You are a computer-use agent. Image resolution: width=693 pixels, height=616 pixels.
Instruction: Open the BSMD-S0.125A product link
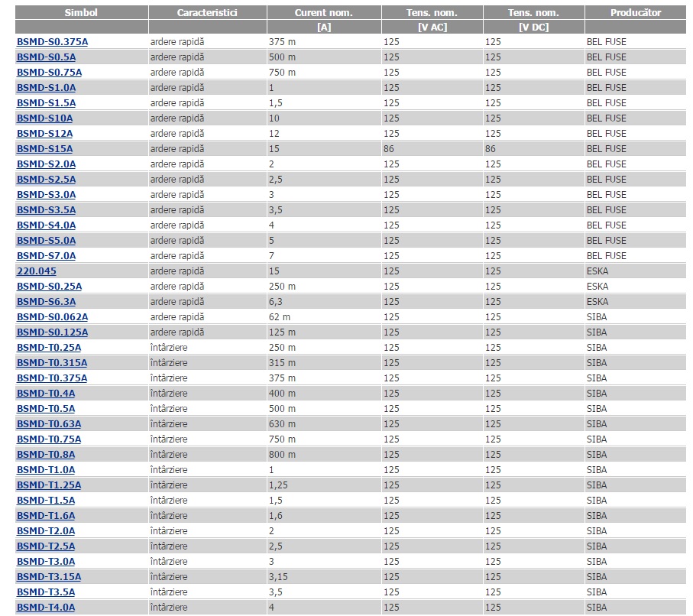point(52,332)
